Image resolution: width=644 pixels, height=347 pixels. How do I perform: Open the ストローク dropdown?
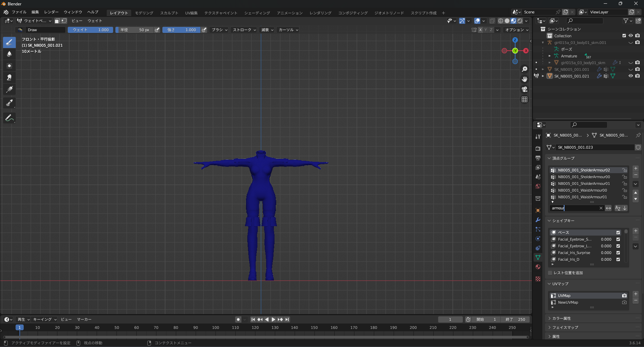pyautogui.click(x=244, y=30)
